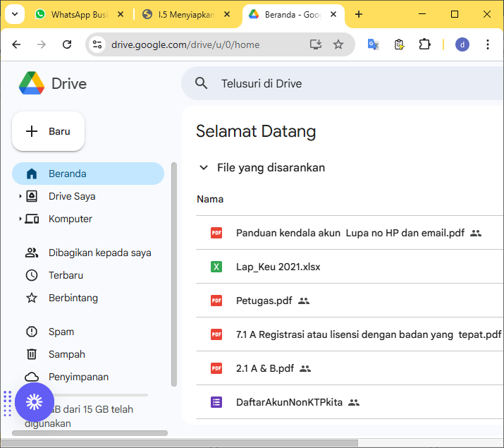The width and height of the screenshot is (504, 448).
Task: Install Google Drive app icon in address bar
Action: pyautogui.click(x=316, y=44)
